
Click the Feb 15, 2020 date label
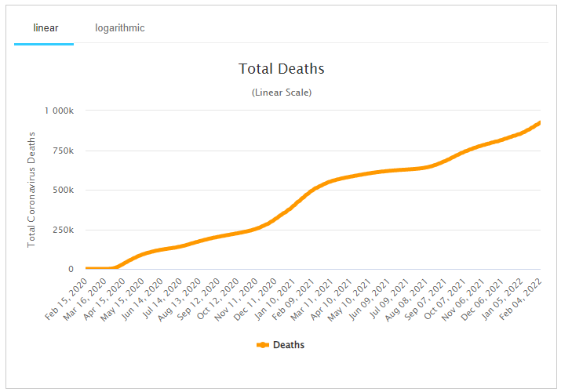pos(65,298)
